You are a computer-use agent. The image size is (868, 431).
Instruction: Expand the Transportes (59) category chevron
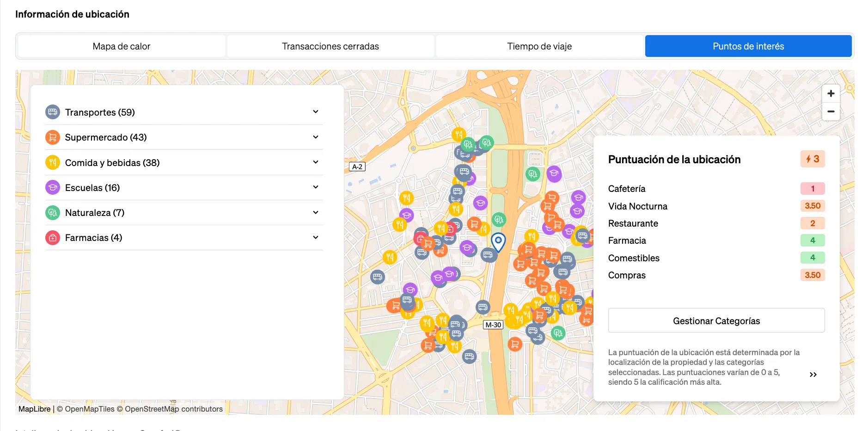316,111
